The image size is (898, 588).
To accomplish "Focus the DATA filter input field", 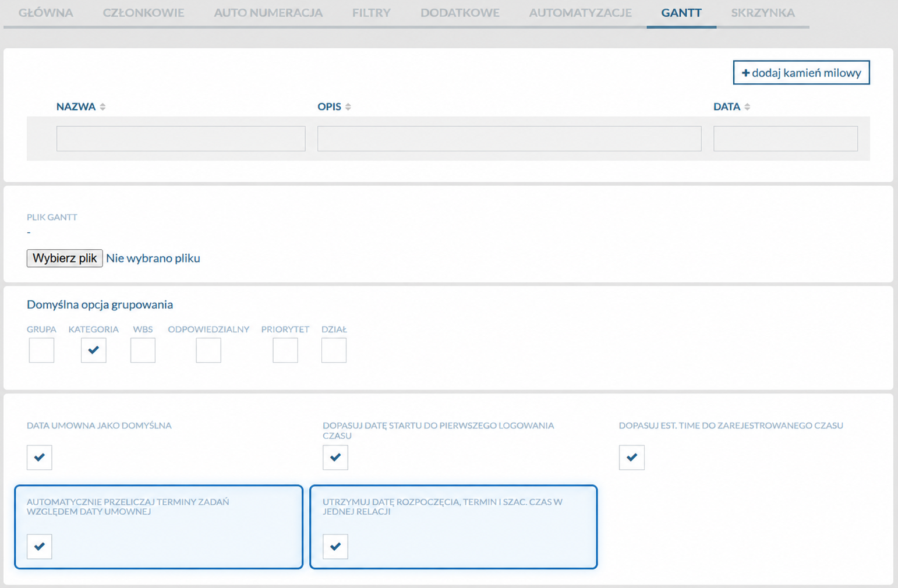I will (x=786, y=139).
